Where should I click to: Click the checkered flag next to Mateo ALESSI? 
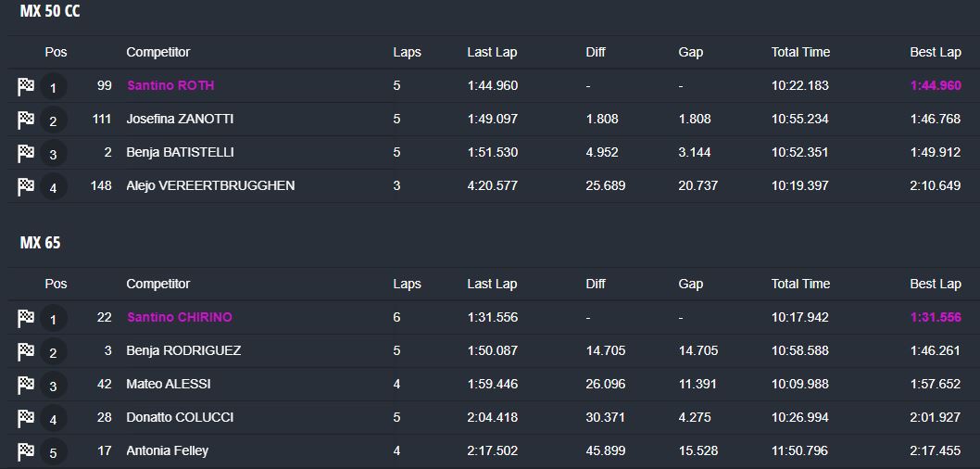coord(26,385)
